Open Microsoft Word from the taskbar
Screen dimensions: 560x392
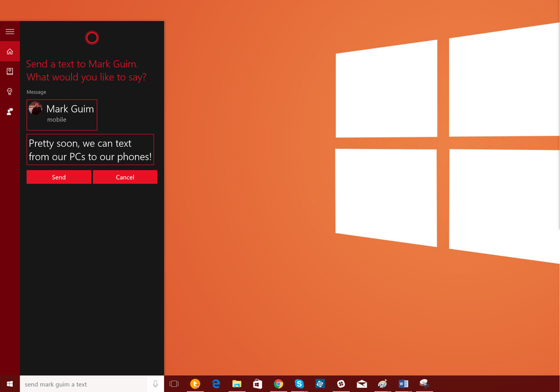pyautogui.click(x=403, y=383)
